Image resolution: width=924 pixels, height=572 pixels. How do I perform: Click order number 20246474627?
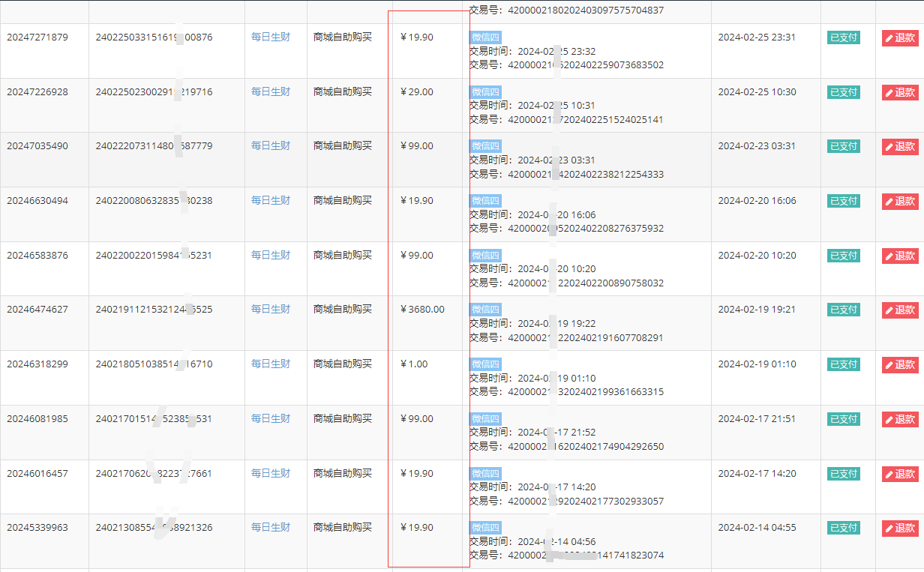[37, 310]
